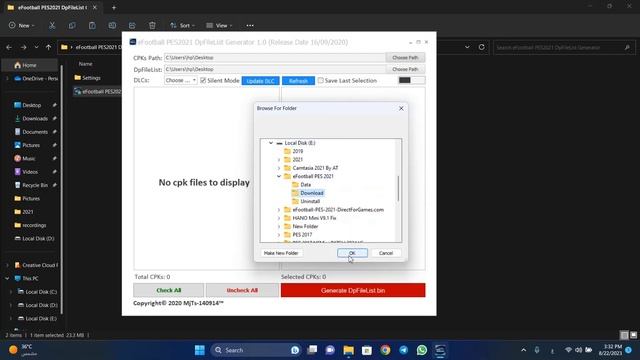This screenshot has width=640, height=360.
Task: Click the Rename icon in Explorer toolbar
Action: pyautogui.click(x=112, y=25)
